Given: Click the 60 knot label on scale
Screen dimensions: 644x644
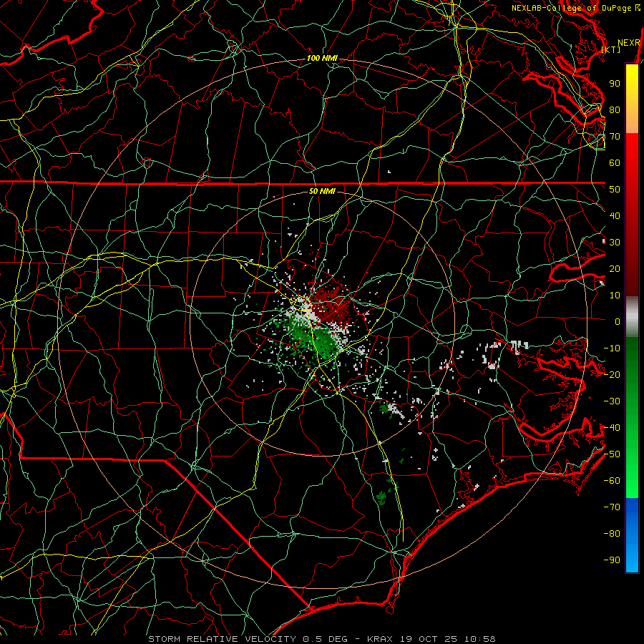Looking at the screenshot, I should [x=615, y=163].
